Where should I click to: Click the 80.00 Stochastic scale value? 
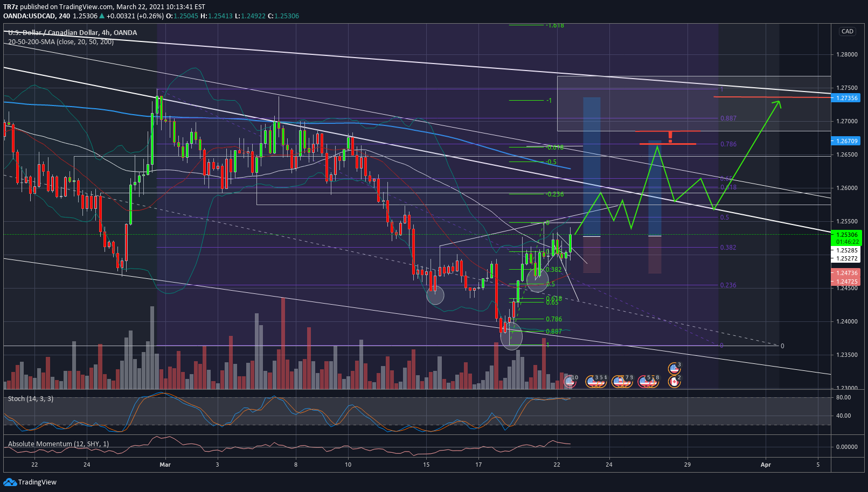[x=843, y=397]
